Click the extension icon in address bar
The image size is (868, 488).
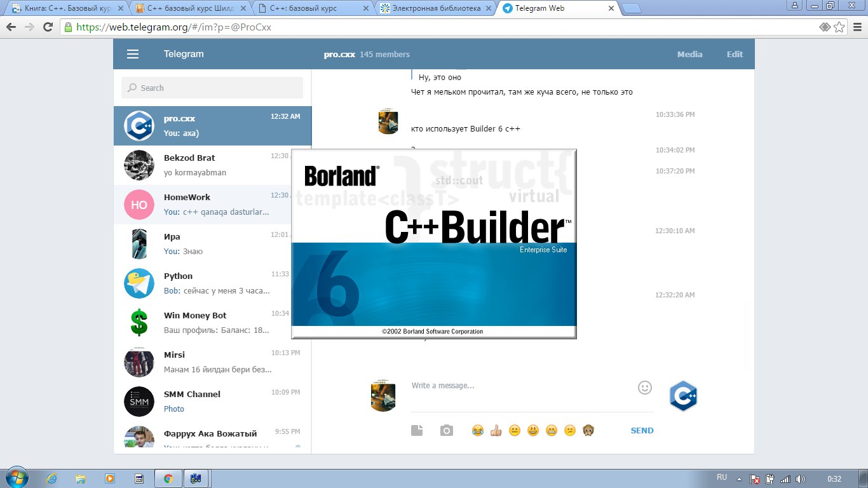point(825,27)
